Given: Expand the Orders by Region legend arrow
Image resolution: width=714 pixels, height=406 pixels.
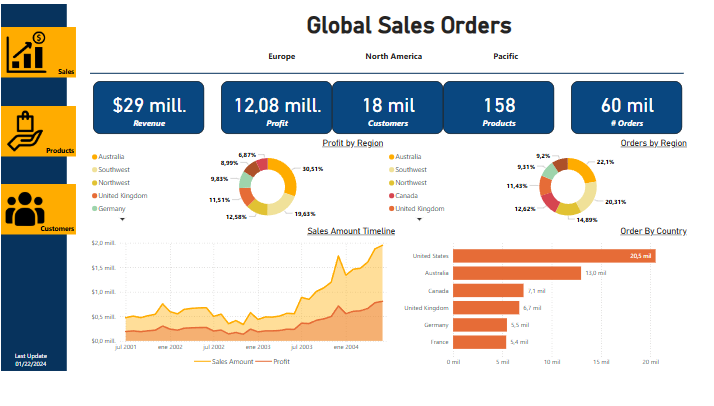Looking at the screenshot, I should pos(420,218).
